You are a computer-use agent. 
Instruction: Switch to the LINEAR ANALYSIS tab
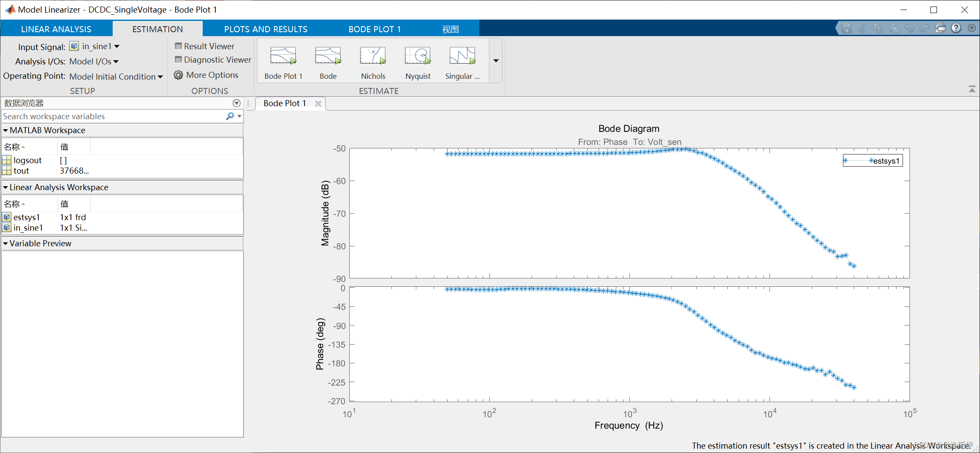[x=56, y=29]
